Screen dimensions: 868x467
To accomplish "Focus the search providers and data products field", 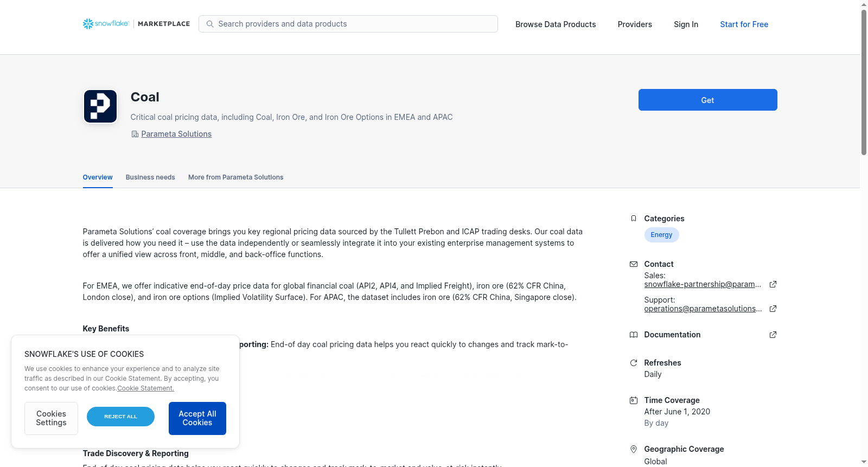I will 348,24.
